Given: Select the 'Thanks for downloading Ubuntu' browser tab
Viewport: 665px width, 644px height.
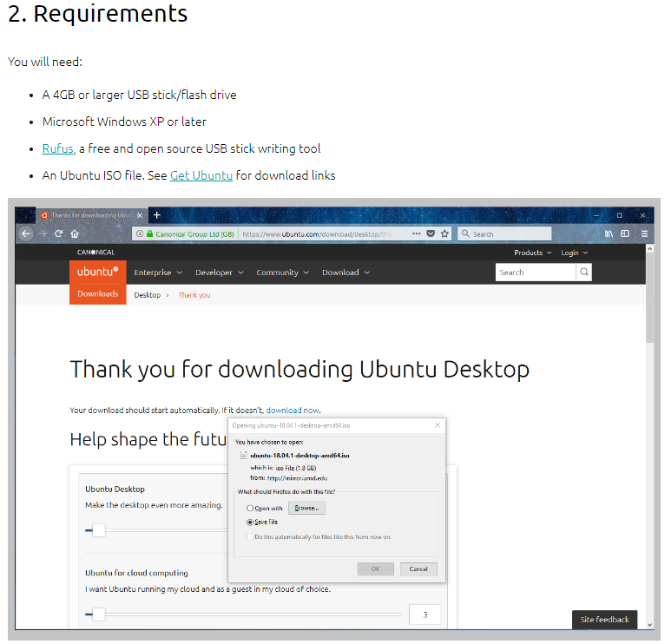Looking at the screenshot, I should 92,215.
